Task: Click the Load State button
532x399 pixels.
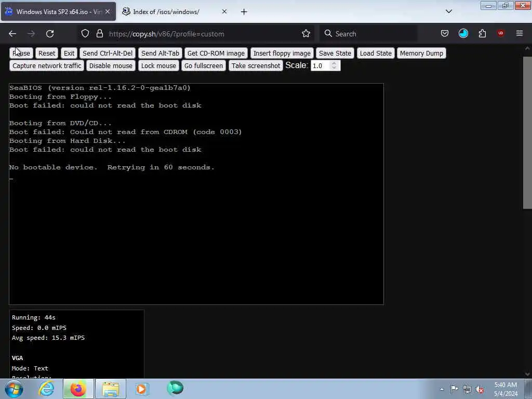Action: click(x=376, y=54)
